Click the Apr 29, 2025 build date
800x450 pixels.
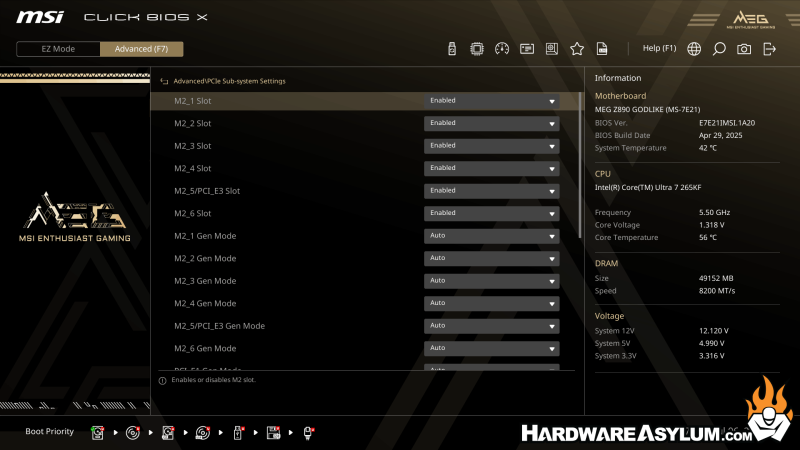(720, 135)
